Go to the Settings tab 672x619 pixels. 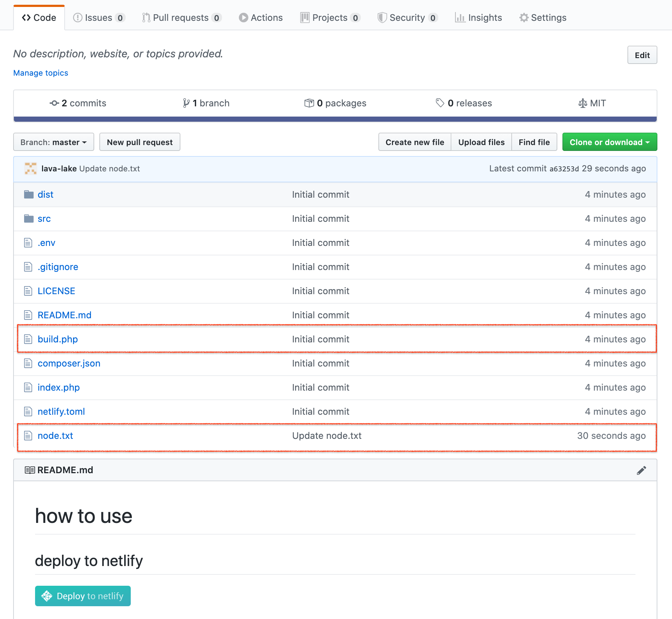tap(543, 18)
